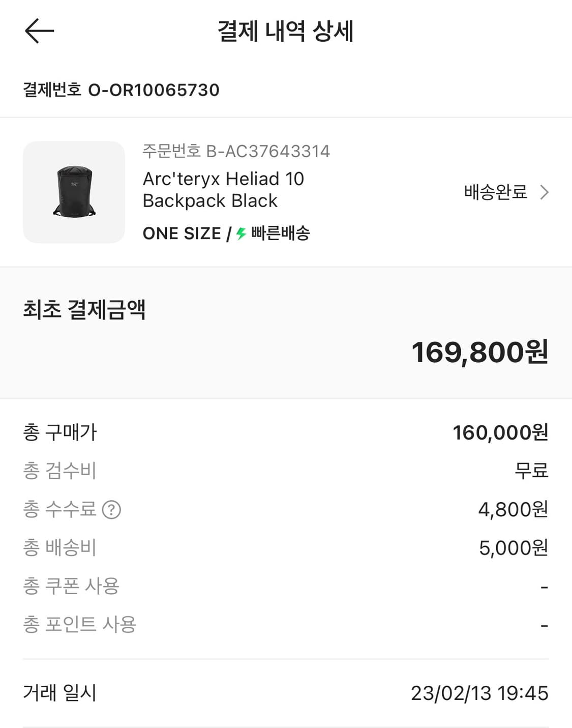Tap the 총 쿠폰 사용 row label
This screenshot has width=572, height=728.
71,586
